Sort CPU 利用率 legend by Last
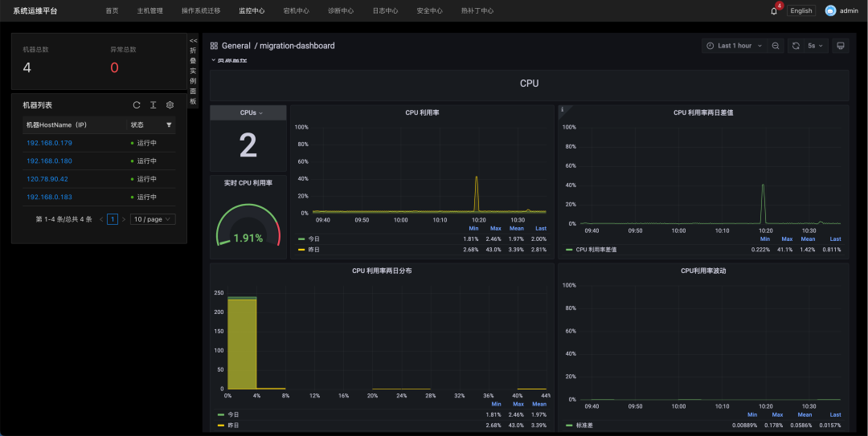This screenshot has width=868, height=436. (541, 228)
